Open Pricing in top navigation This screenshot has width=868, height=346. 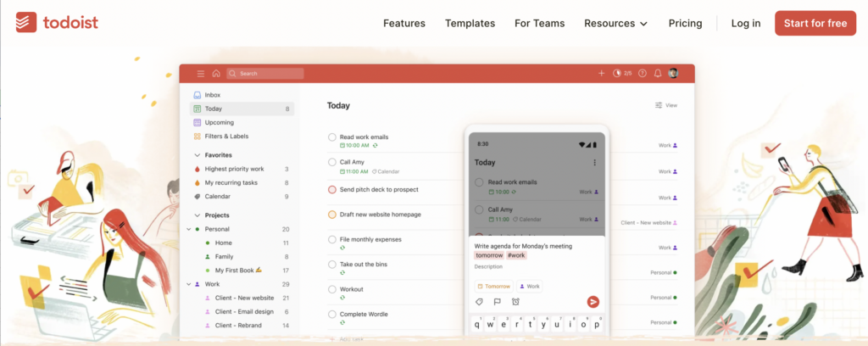coord(685,23)
